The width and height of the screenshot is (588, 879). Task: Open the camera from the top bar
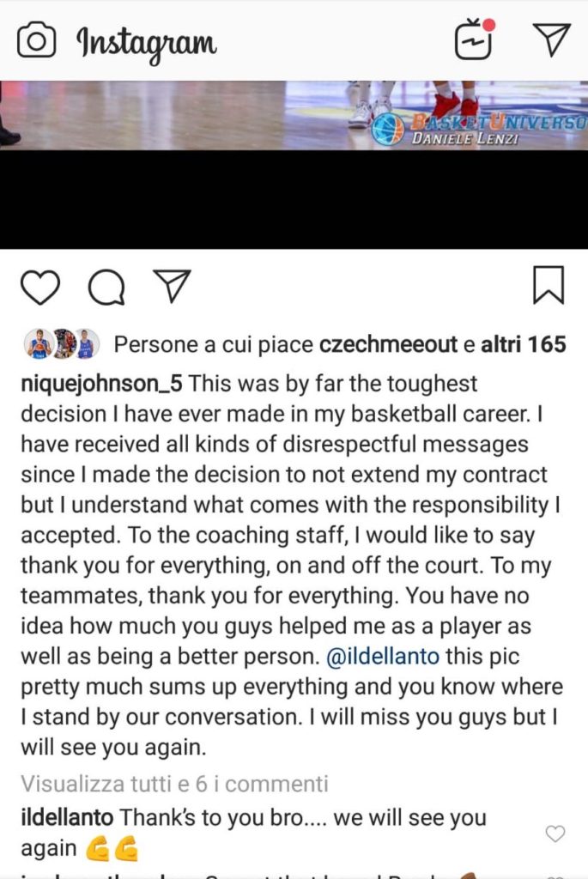pyautogui.click(x=36, y=40)
